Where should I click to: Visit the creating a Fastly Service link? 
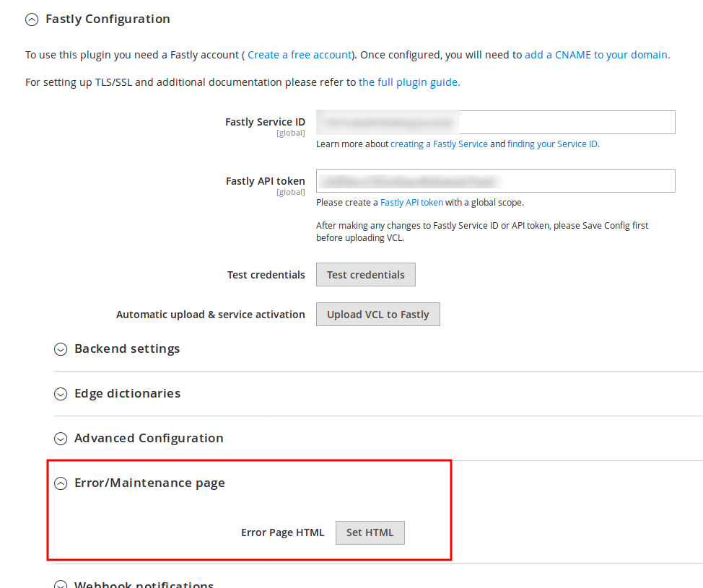(439, 144)
